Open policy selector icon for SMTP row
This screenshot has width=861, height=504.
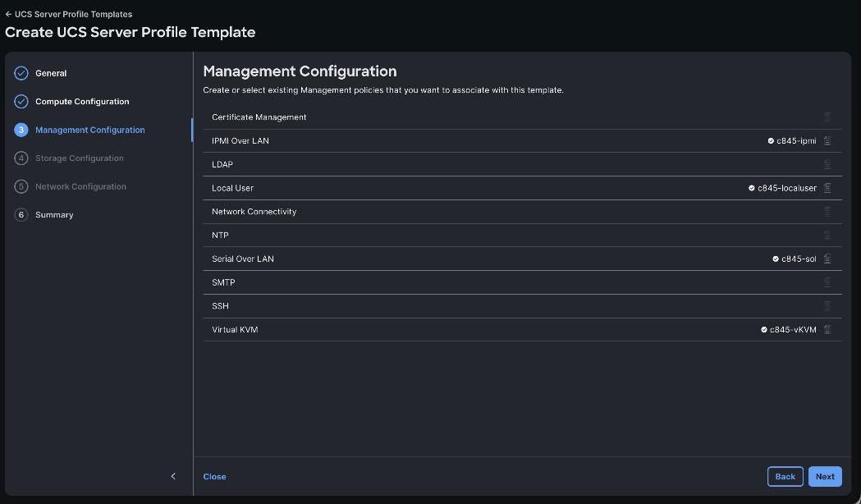(827, 282)
